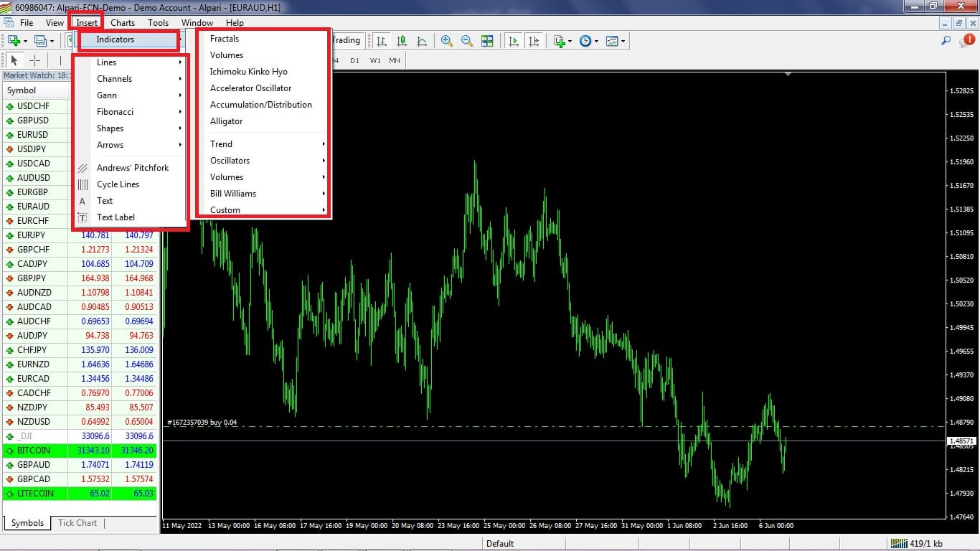Viewport: 980px width, 551px height.
Task: Expand the Profiles dropdown arrow
Action: [52, 41]
